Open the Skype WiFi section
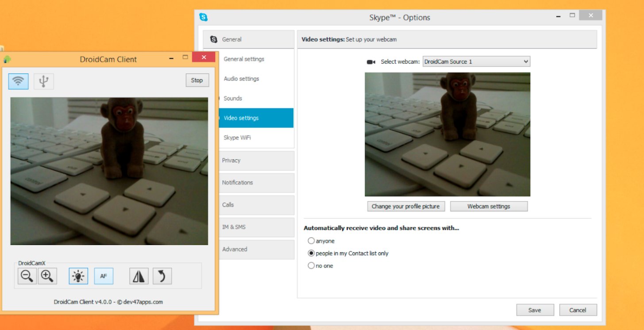644x330 pixels. 237,138
